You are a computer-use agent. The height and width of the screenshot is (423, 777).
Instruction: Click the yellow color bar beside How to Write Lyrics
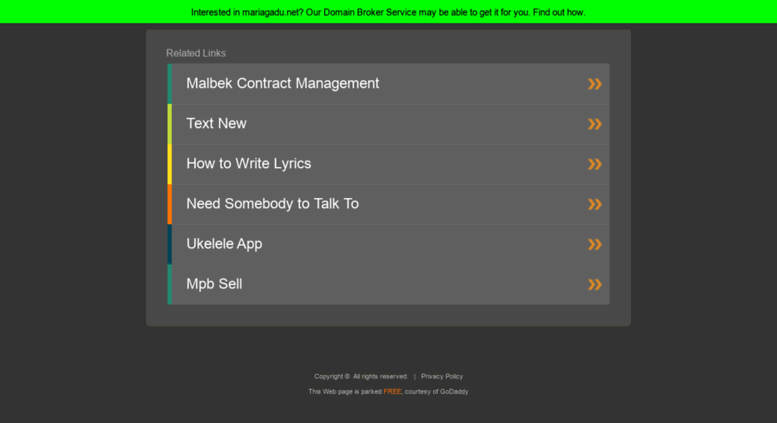169,164
